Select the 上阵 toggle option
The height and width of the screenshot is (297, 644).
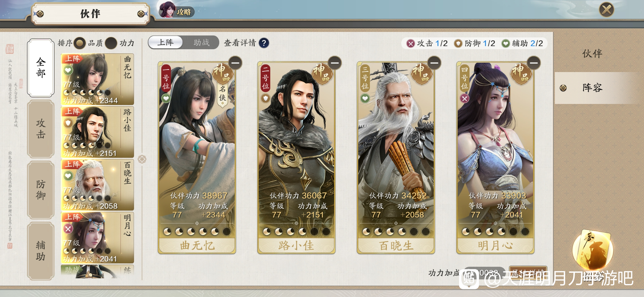[x=165, y=43]
